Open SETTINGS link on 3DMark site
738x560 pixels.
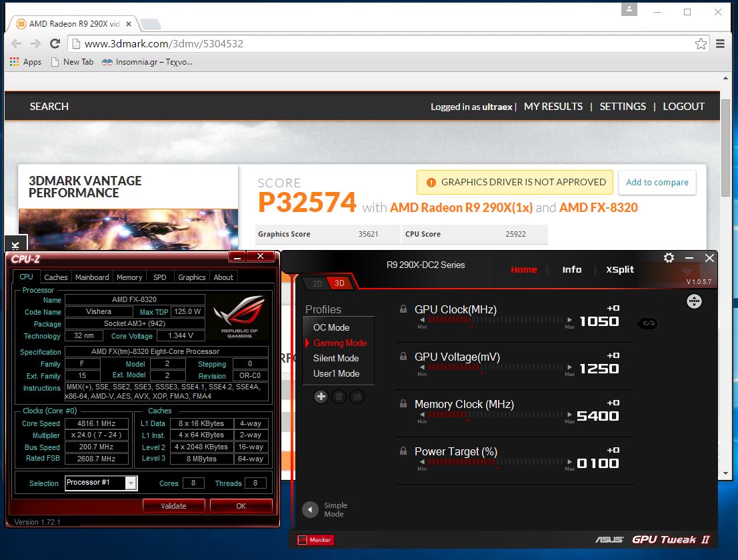pyautogui.click(x=623, y=107)
